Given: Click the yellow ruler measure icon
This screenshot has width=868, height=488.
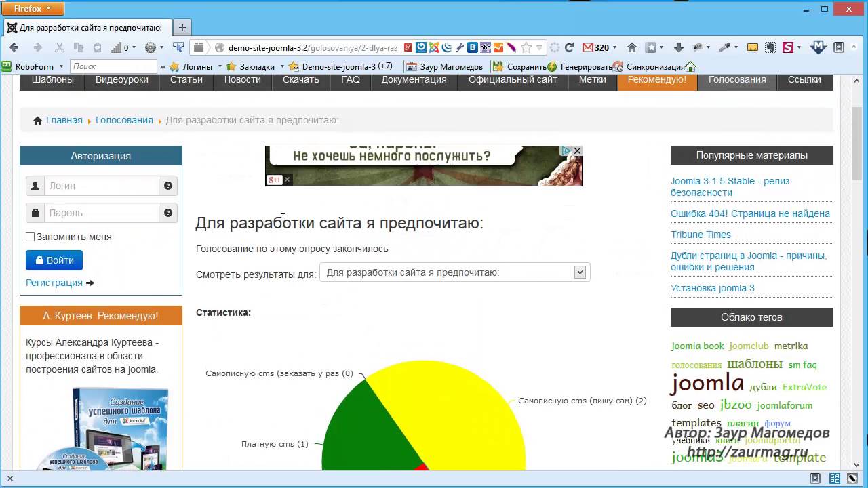Looking at the screenshot, I should tap(753, 47).
